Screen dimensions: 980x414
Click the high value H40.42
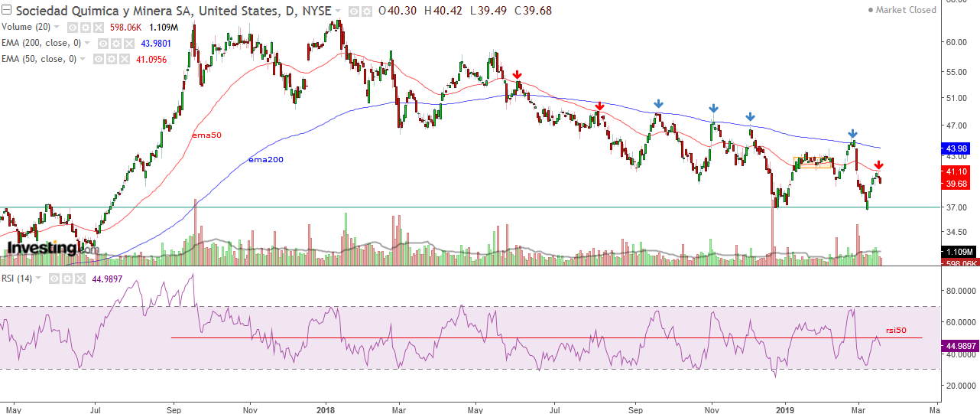[x=442, y=11]
